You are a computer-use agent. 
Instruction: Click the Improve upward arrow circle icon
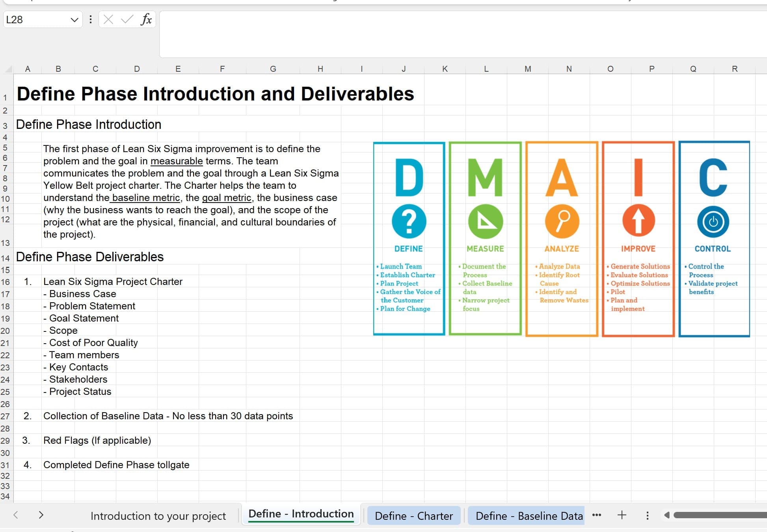638,221
